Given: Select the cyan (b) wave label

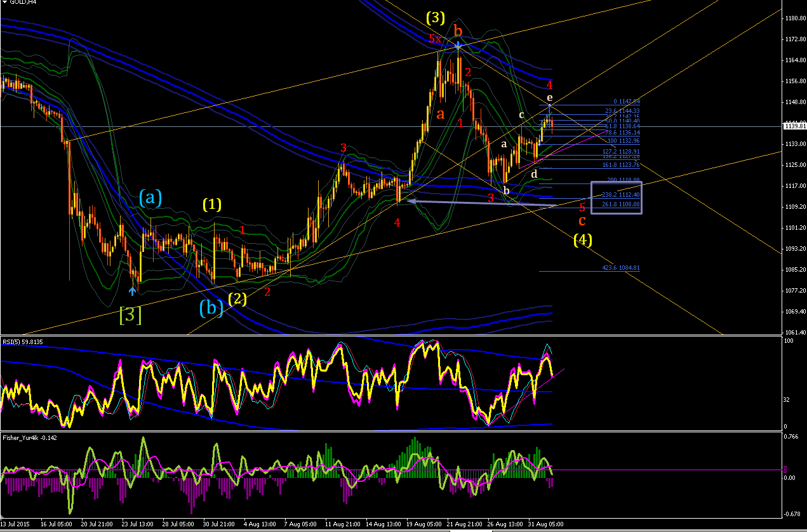Looking at the screenshot, I should [211, 307].
